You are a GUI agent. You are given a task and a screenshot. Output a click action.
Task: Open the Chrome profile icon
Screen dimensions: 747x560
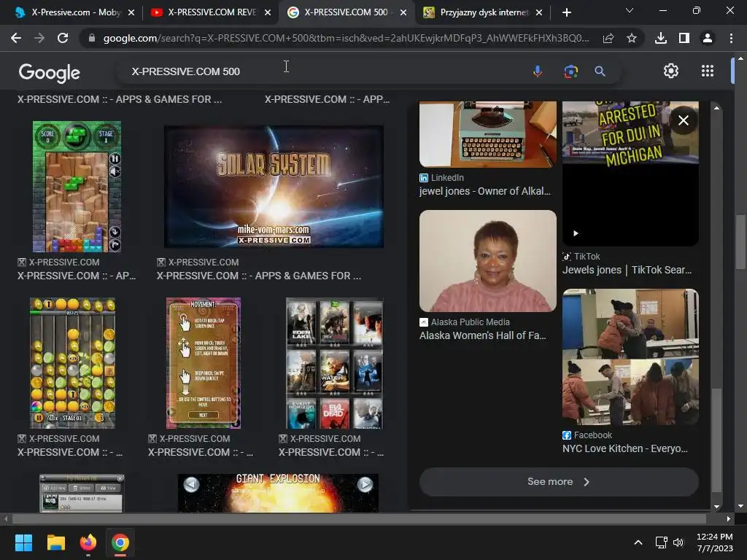tap(708, 38)
